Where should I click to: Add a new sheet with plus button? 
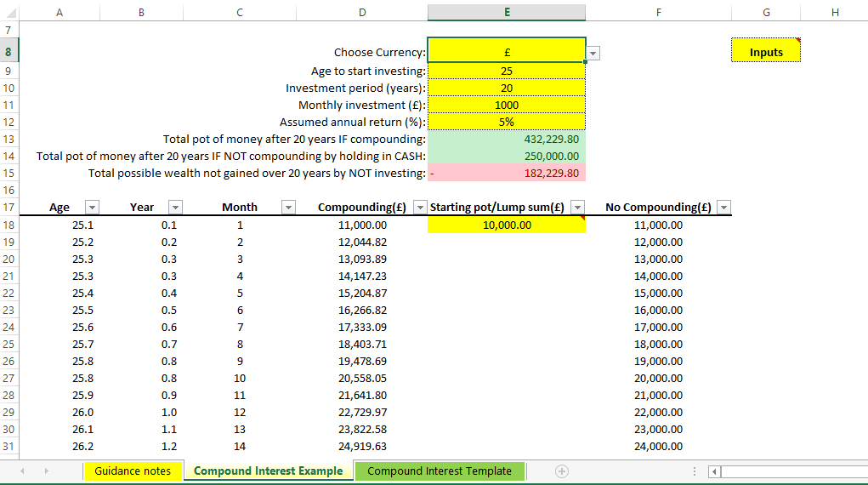[561, 471]
